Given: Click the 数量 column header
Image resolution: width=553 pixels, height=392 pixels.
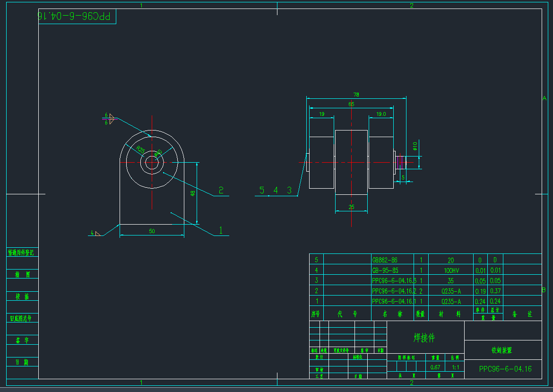Looking at the screenshot, I should pyautogui.click(x=420, y=314).
